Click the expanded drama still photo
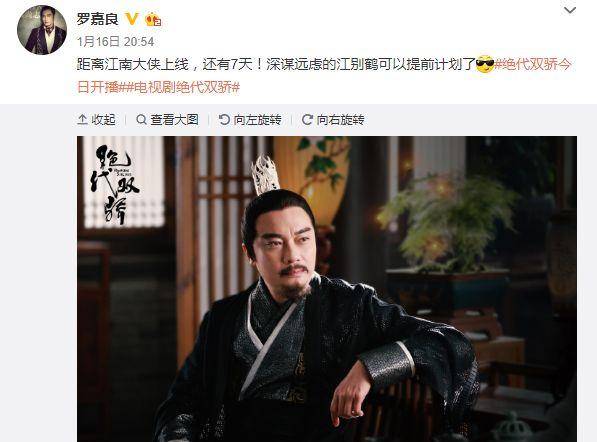597x442 pixels. point(327,289)
